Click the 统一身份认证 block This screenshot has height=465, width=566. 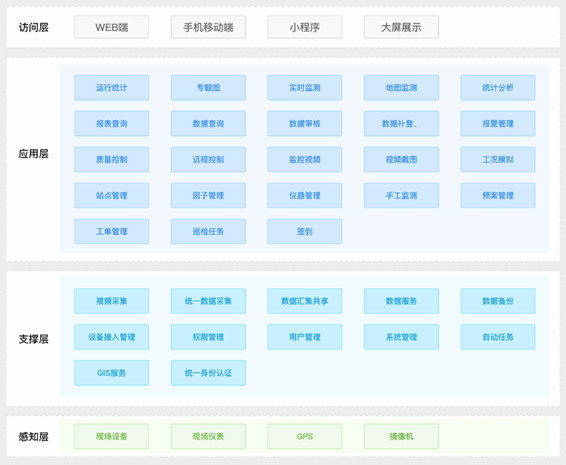pos(208,373)
